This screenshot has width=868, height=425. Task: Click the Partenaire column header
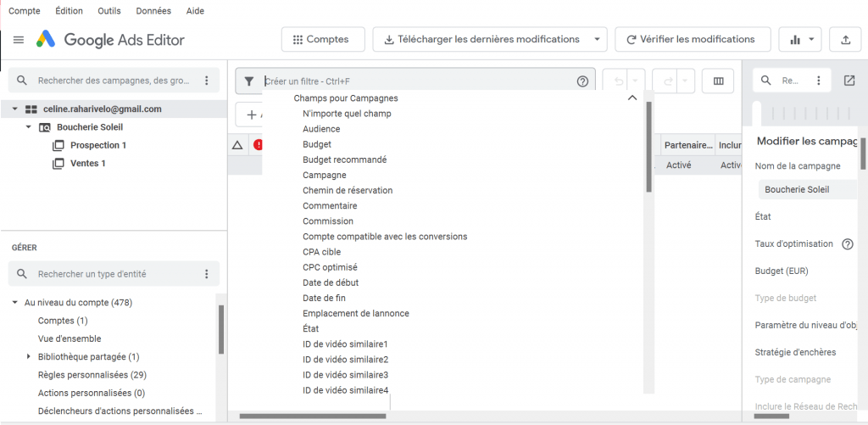(688, 145)
